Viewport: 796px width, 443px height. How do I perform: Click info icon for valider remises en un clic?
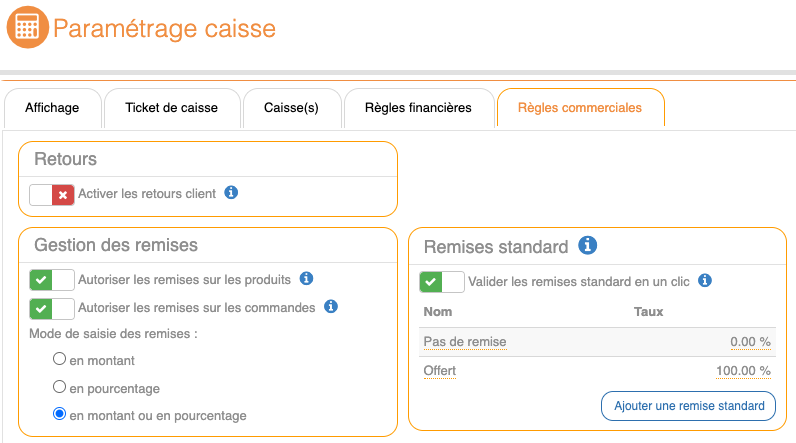(705, 281)
